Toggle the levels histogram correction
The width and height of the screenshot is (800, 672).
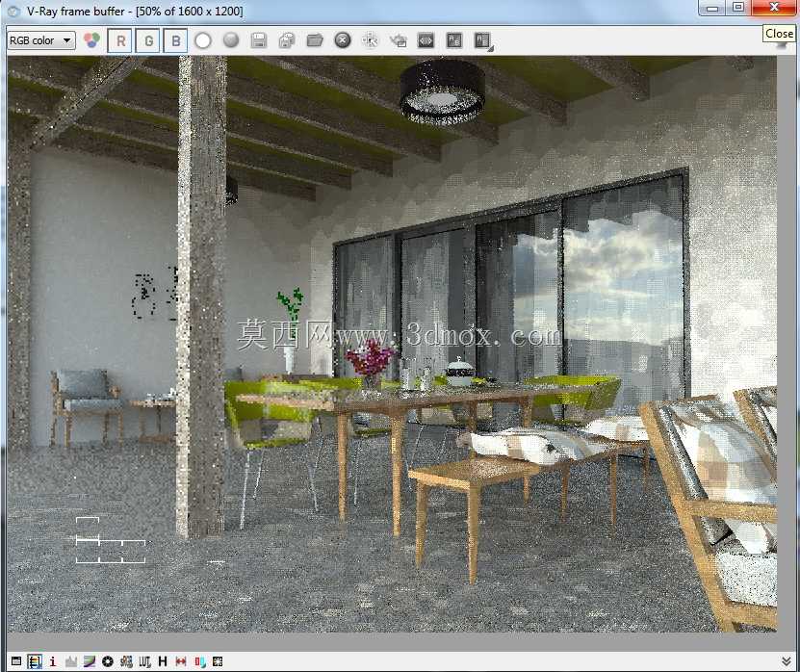coord(71,661)
